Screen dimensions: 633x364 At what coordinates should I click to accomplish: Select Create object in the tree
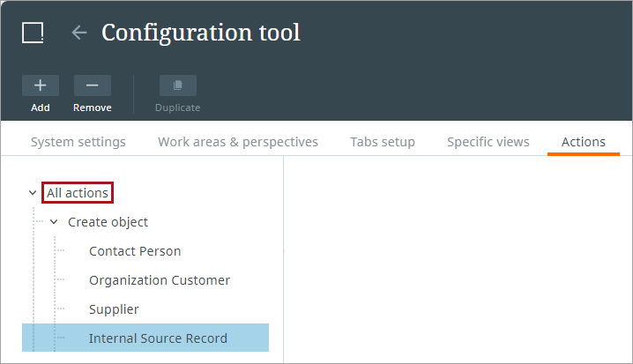click(108, 222)
